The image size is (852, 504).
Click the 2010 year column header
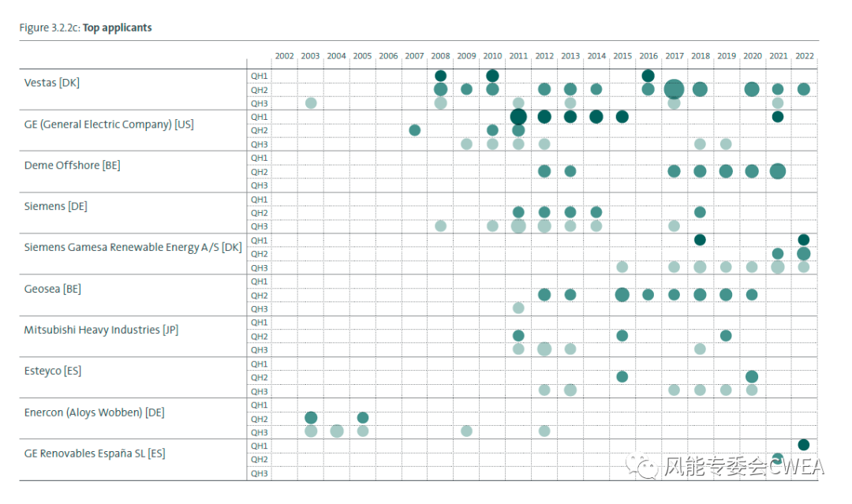coord(492,56)
